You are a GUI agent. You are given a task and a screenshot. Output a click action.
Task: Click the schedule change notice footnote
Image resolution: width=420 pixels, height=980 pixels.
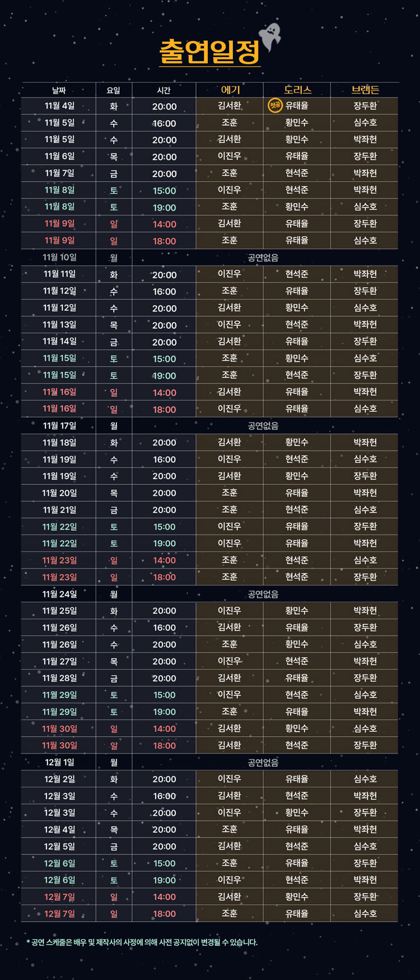[x=142, y=942]
